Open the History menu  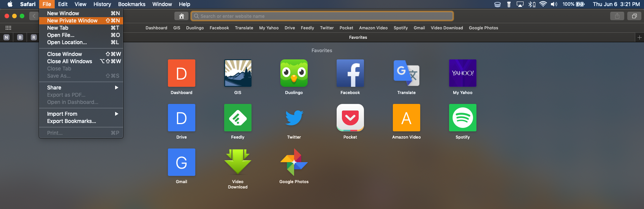click(102, 4)
